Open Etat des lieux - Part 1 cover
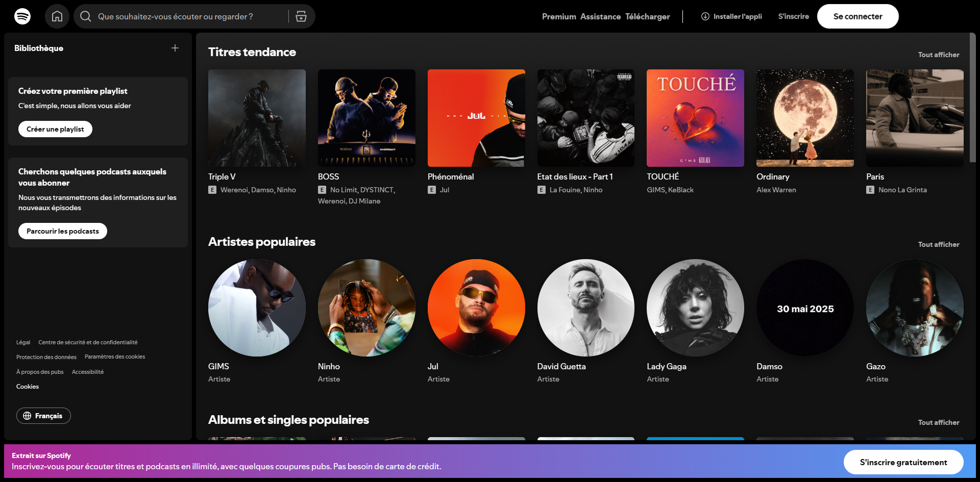The width and height of the screenshot is (980, 482). pyautogui.click(x=586, y=118)
